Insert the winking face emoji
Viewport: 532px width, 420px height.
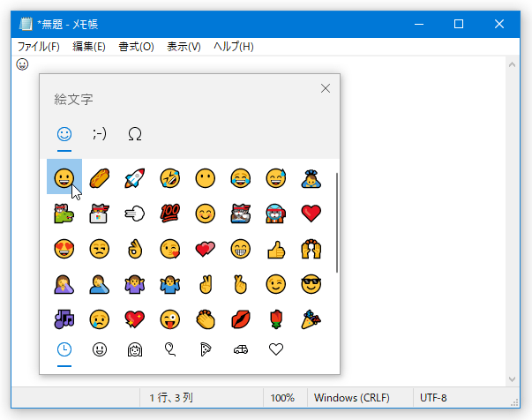pos(276,284)
